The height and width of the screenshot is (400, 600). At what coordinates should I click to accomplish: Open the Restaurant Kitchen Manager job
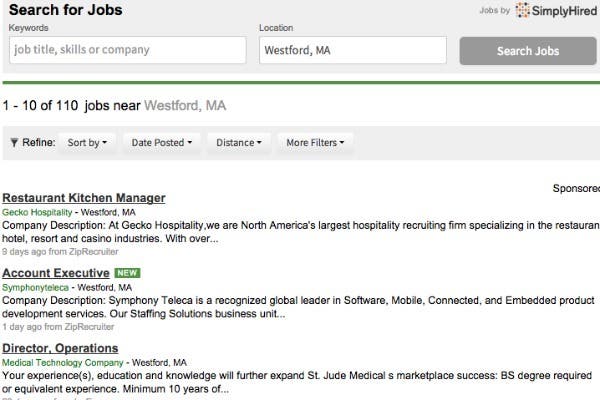tap(84, 198)
